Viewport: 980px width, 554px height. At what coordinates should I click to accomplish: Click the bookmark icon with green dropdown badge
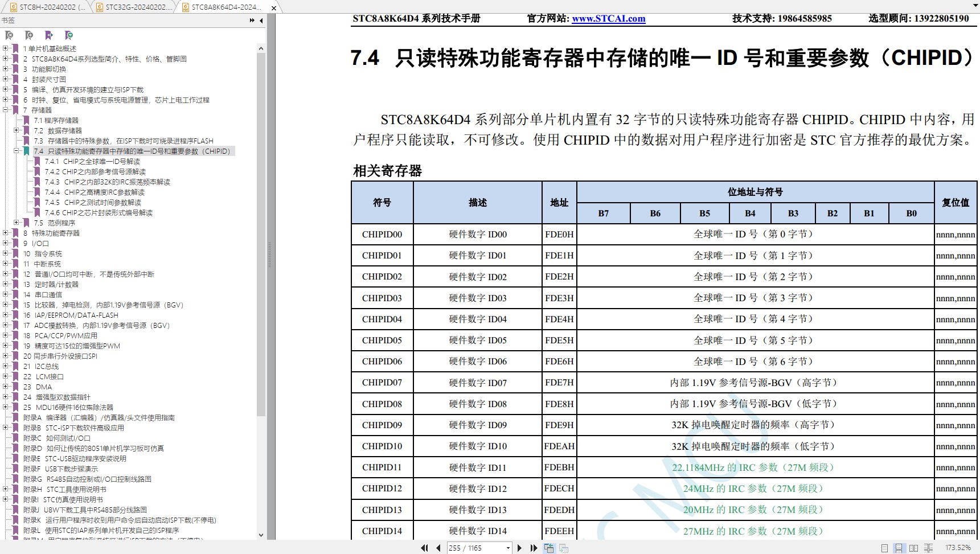point(69,35)
